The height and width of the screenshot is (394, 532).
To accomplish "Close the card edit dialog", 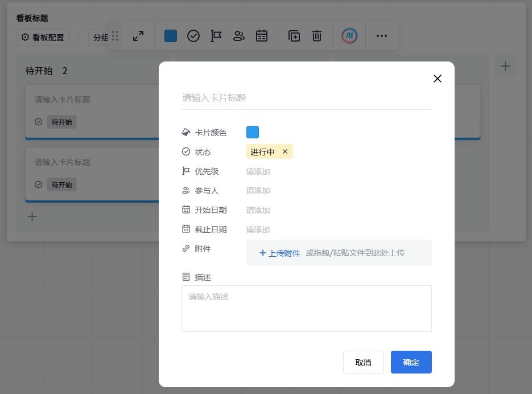I will tap(438, 79).
